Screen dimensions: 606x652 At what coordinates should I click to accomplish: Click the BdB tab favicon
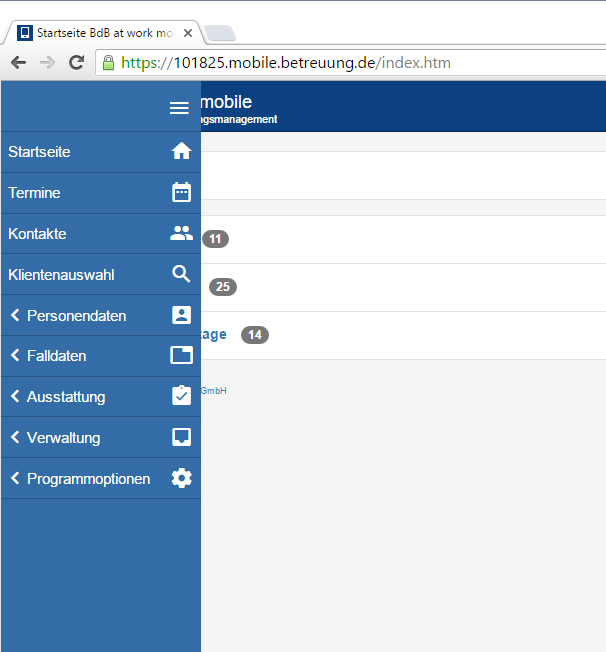pyautogui.click(x=25, y=32)
